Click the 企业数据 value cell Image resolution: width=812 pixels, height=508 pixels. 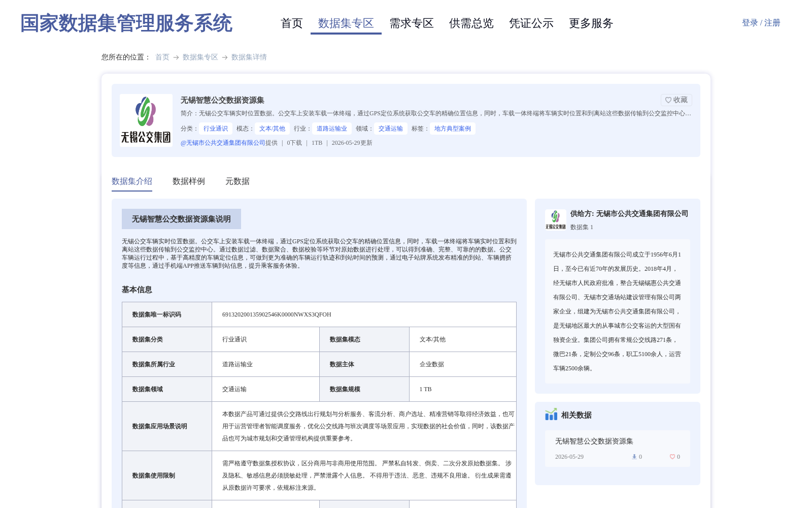coord(463,364)
